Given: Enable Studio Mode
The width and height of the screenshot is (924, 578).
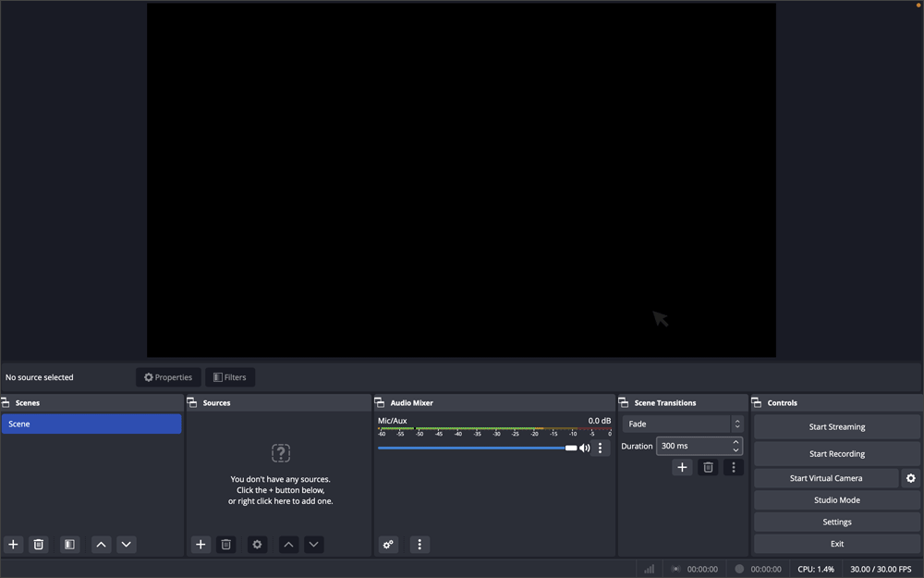Looking at the screenshot, I should (x=836, y=499).
